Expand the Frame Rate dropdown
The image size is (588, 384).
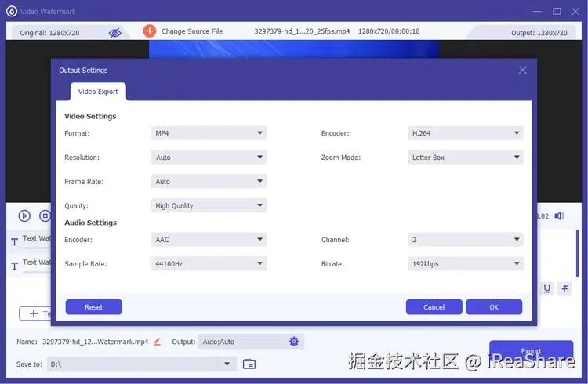[209, 182]
